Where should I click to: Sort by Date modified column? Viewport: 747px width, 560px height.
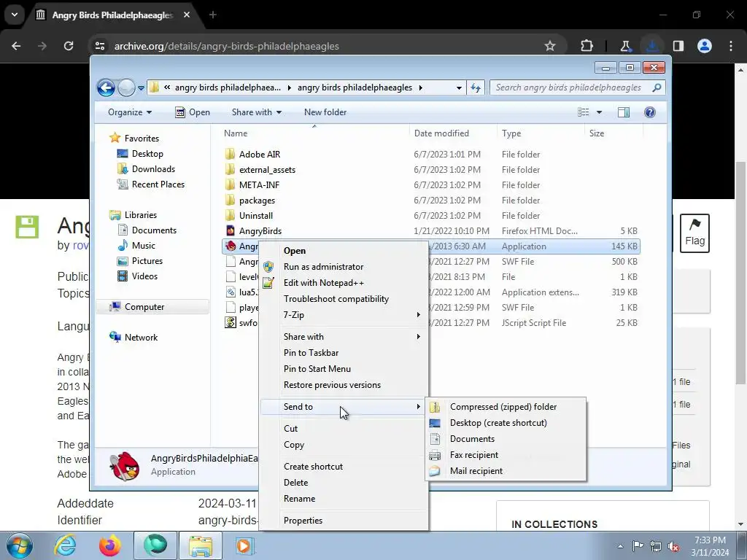[441, 133]
